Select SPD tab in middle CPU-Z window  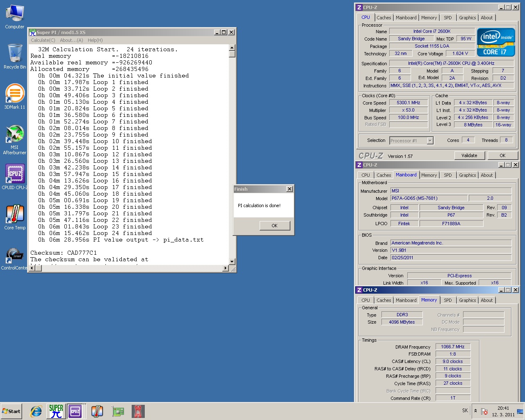(x=448, y=175)
